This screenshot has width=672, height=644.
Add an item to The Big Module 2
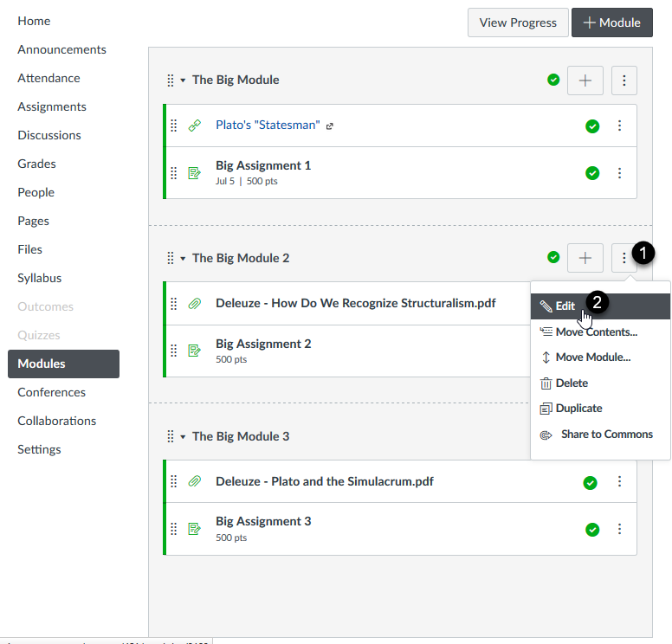(585, 258)
